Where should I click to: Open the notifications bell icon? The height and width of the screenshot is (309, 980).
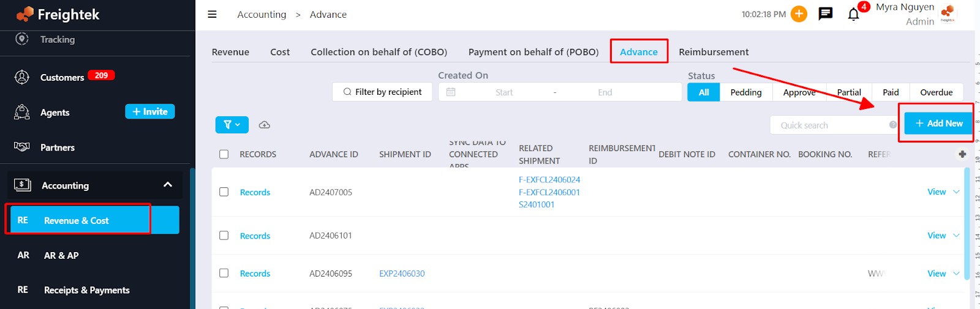pyautogui.click(x=853, y=14)
